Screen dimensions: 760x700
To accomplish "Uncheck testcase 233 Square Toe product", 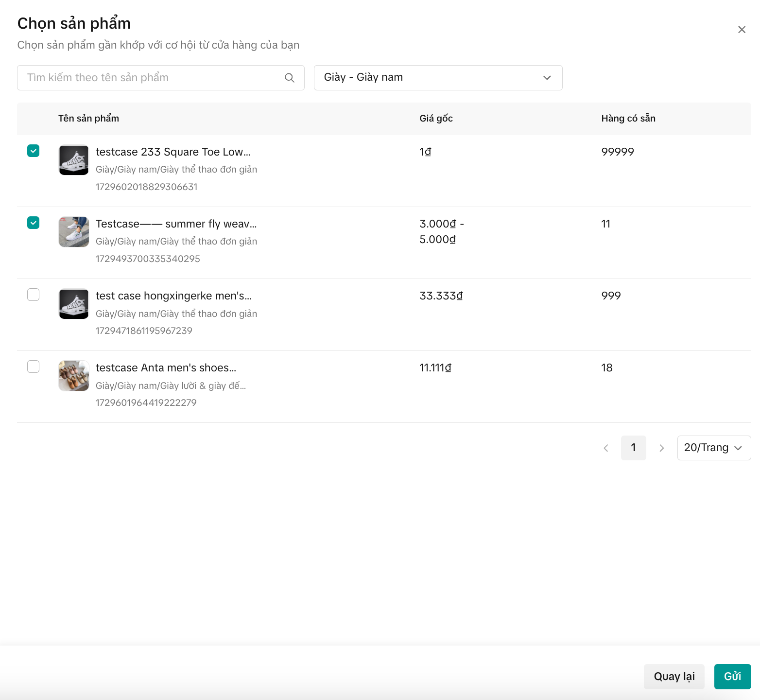I will tap(34, 151).
